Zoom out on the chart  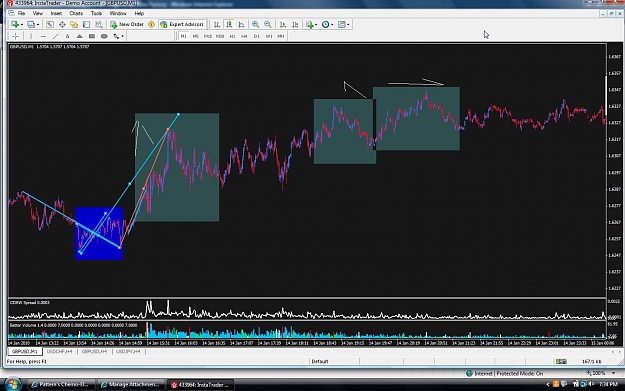[267, 24]
